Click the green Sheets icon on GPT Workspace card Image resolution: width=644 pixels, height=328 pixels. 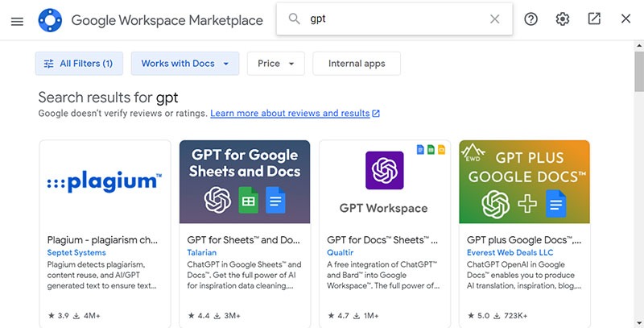431,150
